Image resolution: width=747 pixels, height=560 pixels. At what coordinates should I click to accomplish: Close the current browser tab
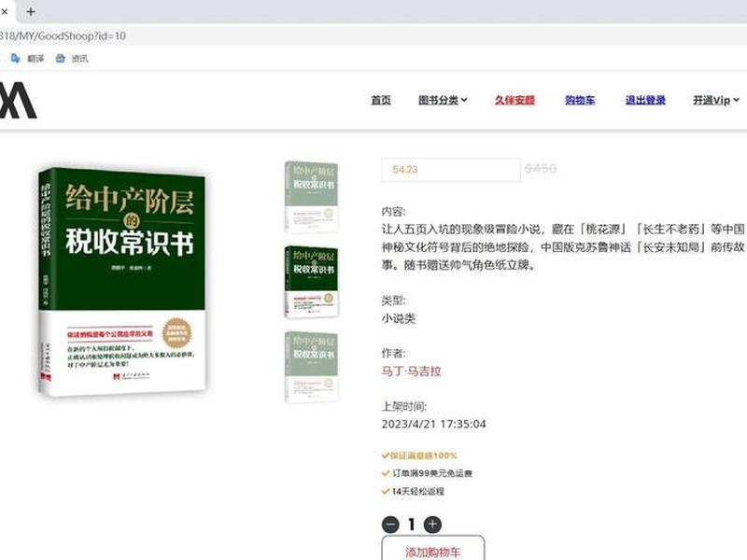(5, 11)
